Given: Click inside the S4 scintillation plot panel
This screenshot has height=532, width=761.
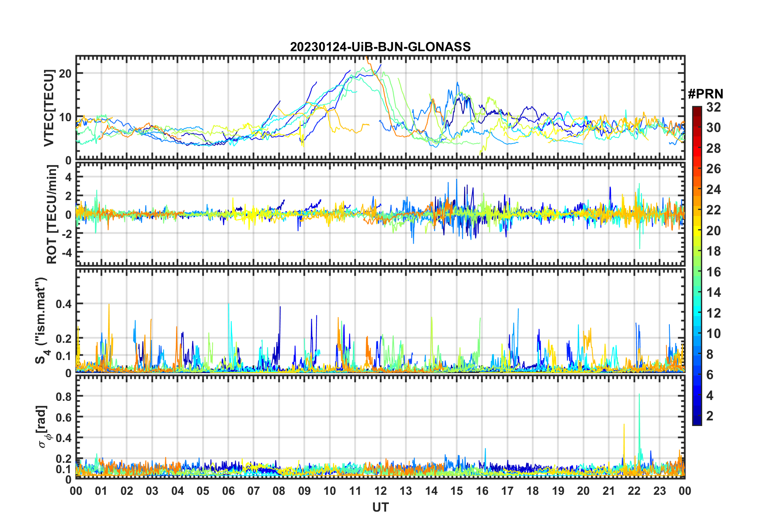Looking at the screenshot, I should tap(380, 320).
